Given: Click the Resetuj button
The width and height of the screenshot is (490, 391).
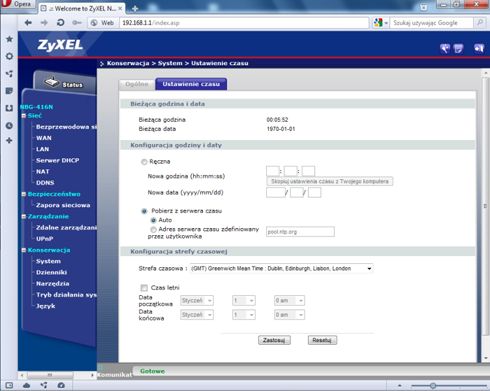Looking at the screenshot, I should point(322,340).
